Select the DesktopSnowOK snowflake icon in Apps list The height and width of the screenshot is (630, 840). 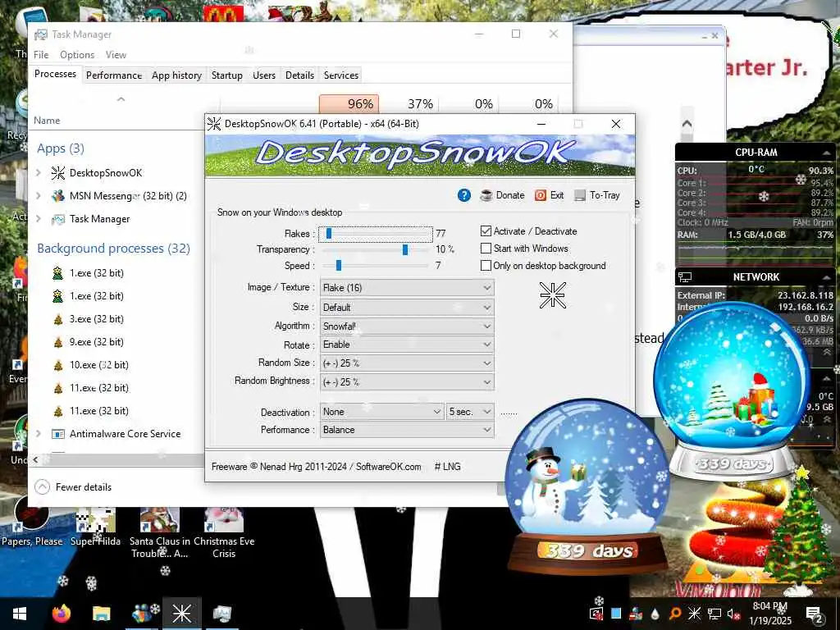coord(58,172)
